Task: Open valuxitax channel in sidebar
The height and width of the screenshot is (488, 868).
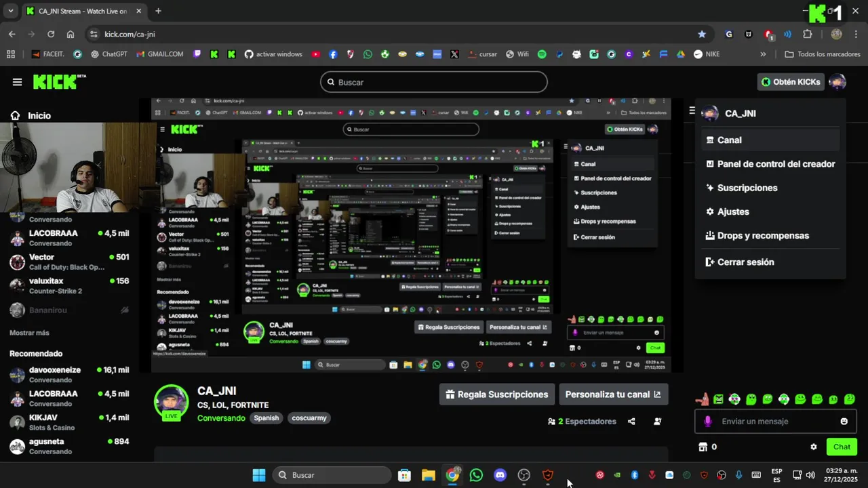Action: point(69,285)
